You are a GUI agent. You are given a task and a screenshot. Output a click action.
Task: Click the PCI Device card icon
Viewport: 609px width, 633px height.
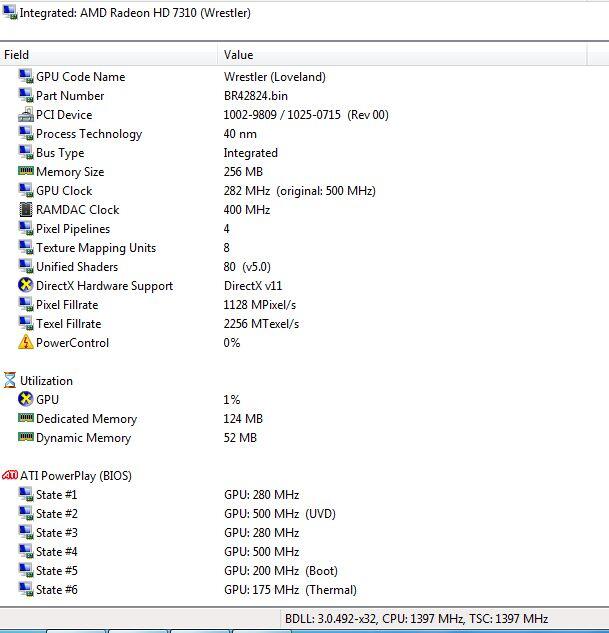point(26,115)
